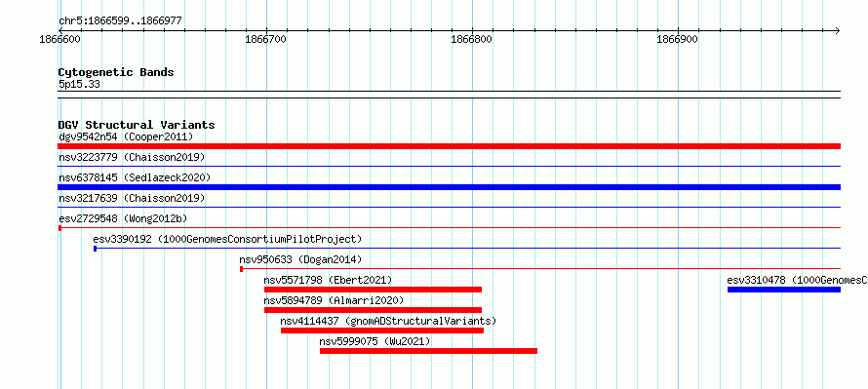Click the nsv950633 thin red line
This screenshot has width=868, height=389.
point(539,268)
